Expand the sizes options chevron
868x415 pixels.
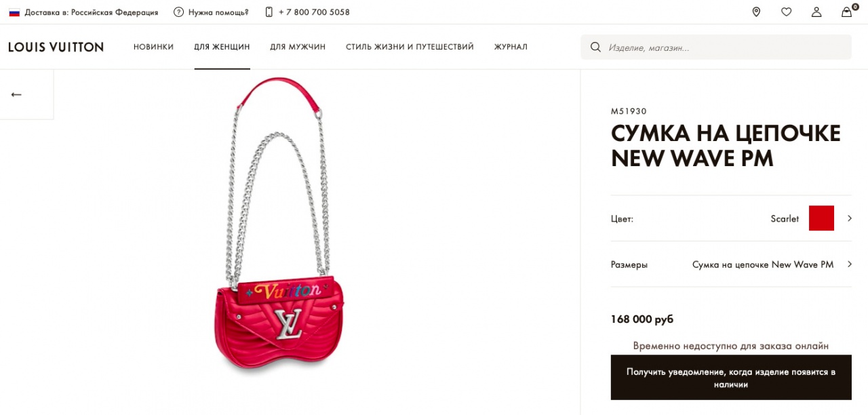coord(849,264)
